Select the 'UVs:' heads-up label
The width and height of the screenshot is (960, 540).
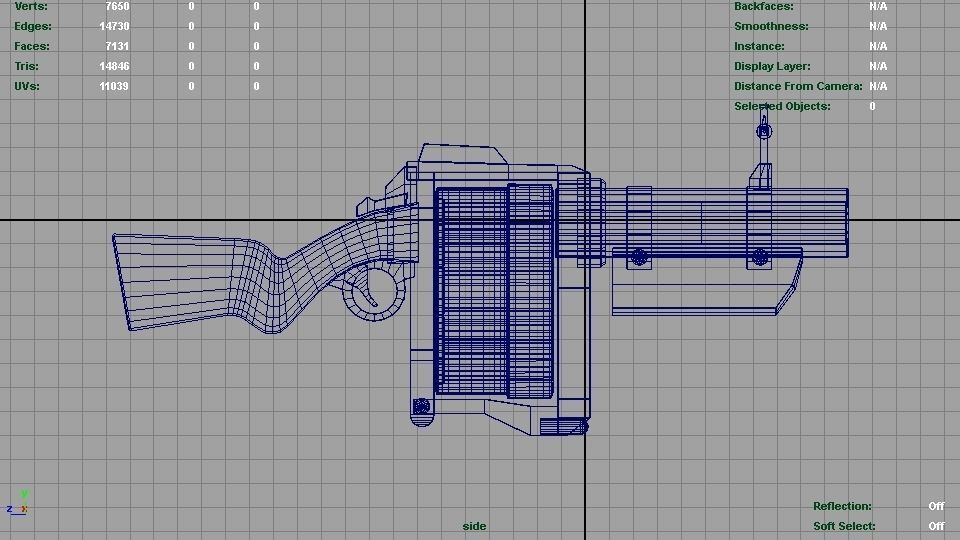point(27,86)
